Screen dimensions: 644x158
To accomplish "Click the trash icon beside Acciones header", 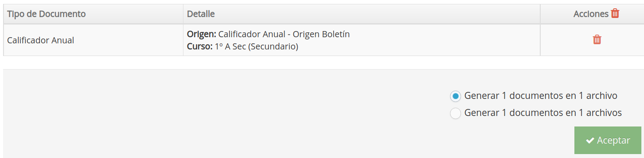I will [615, 14].
